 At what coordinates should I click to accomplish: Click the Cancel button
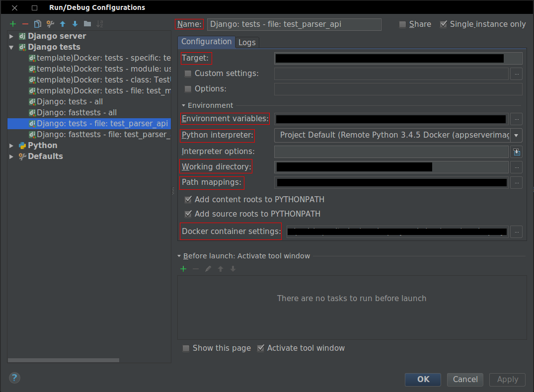pyautogui.click(x=465, y=380)
